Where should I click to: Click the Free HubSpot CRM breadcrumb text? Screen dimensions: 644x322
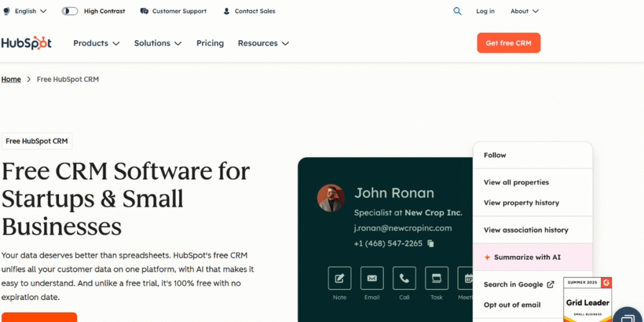click(x=68, y=79)
